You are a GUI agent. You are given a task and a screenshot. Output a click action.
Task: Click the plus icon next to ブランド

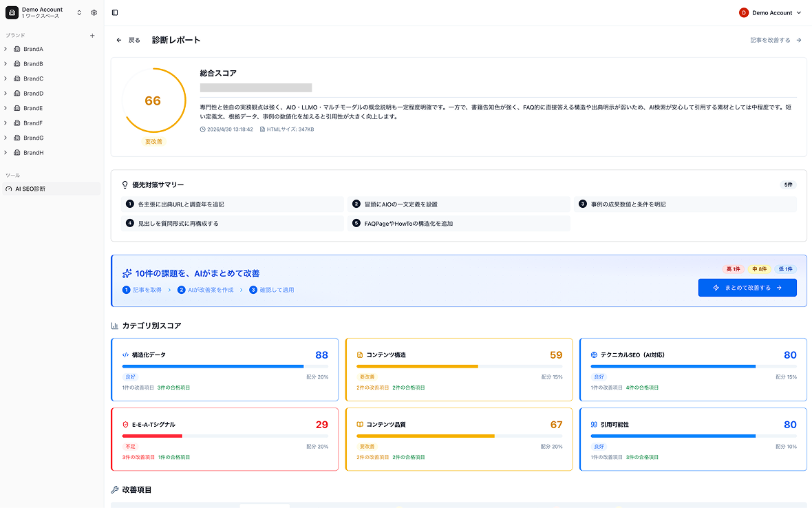(x=92, y=36)
